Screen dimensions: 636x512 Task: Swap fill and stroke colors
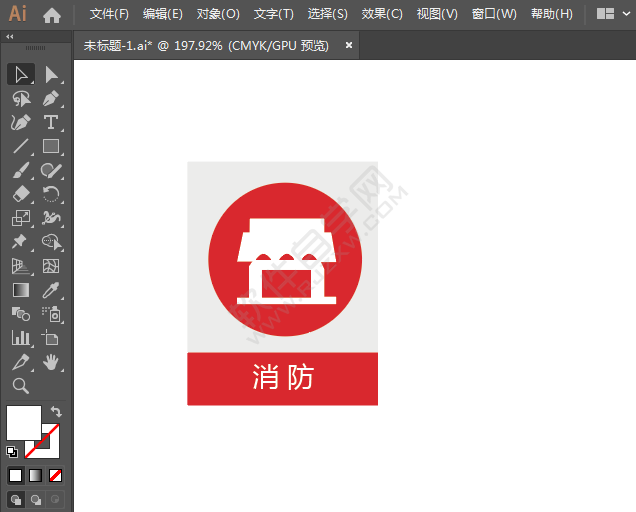point(56,412)
